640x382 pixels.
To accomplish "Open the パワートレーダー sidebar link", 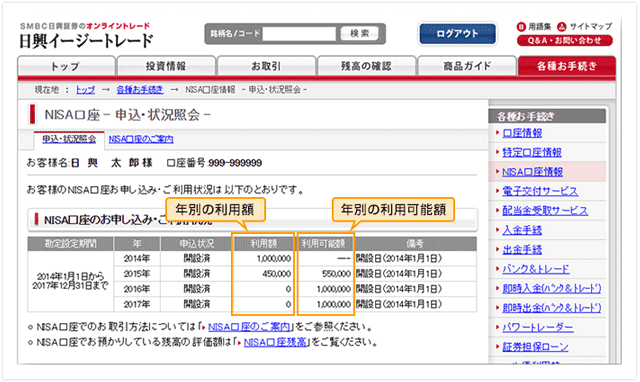I will point(538,328).
